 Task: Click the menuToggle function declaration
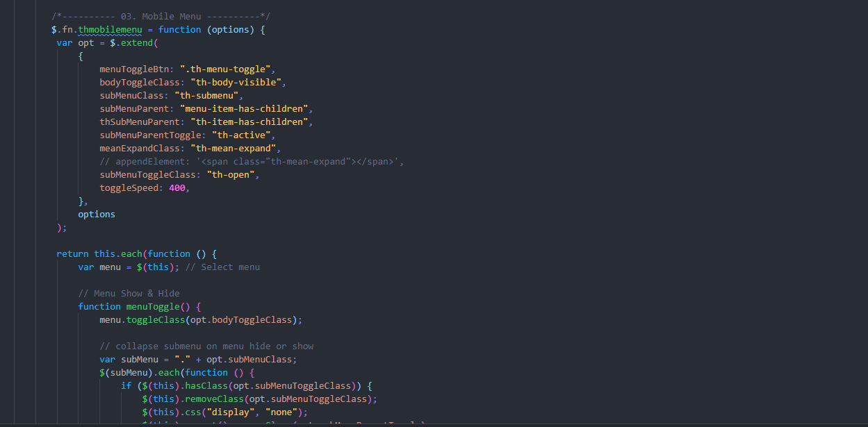(x=152, y=306)
